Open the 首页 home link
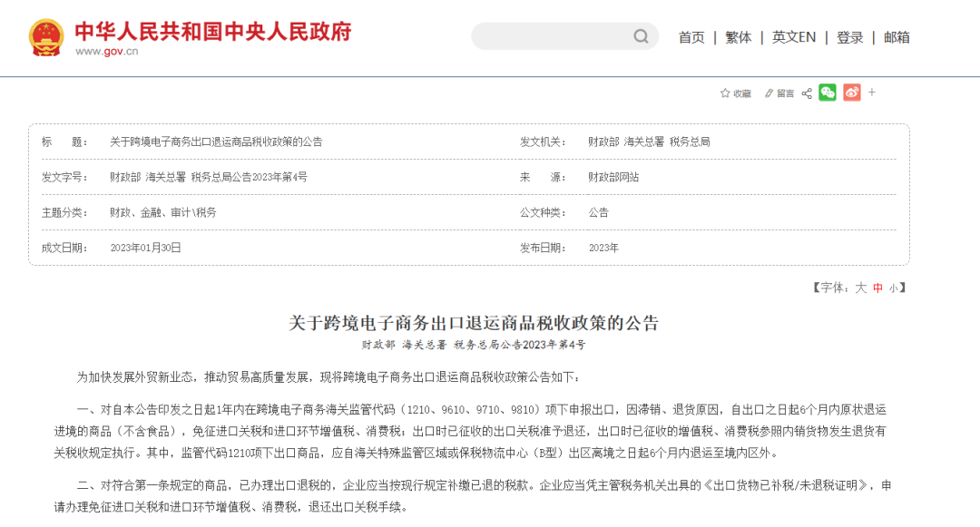 pos(691,37)
